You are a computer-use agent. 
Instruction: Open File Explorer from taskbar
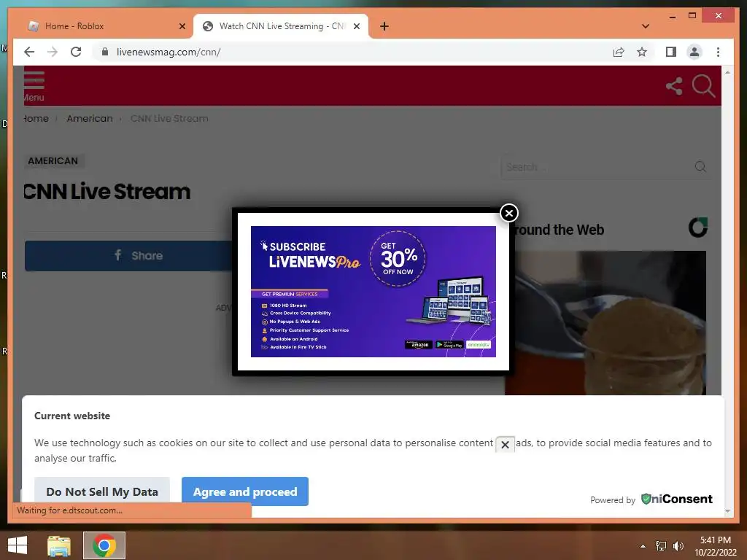click(x=59, y=545)
